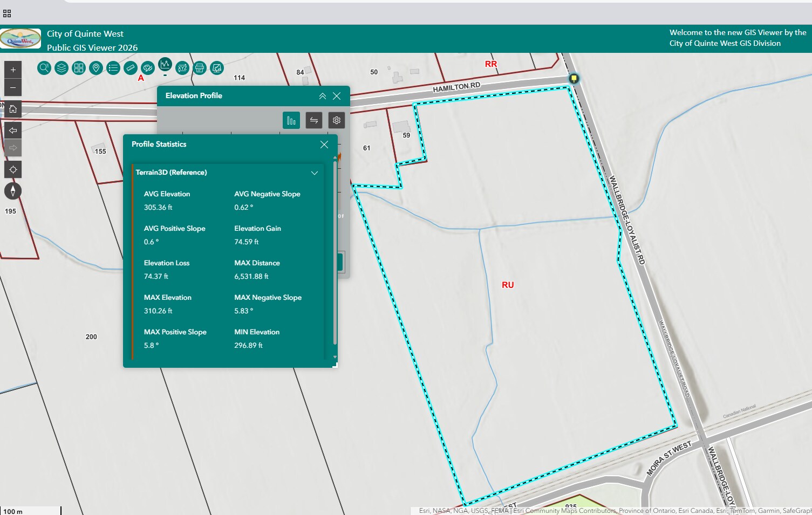Collapse the Terrain3D (Reference) section
Screen dimensions: 812x515
[x=315, y=173]
